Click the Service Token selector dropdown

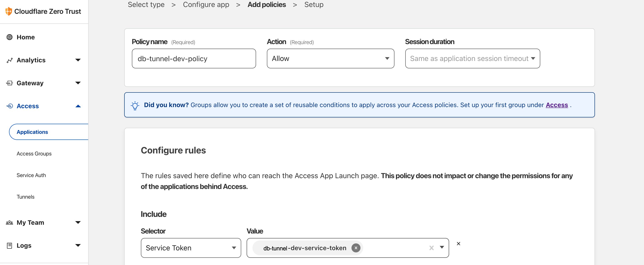coord(190,248)
